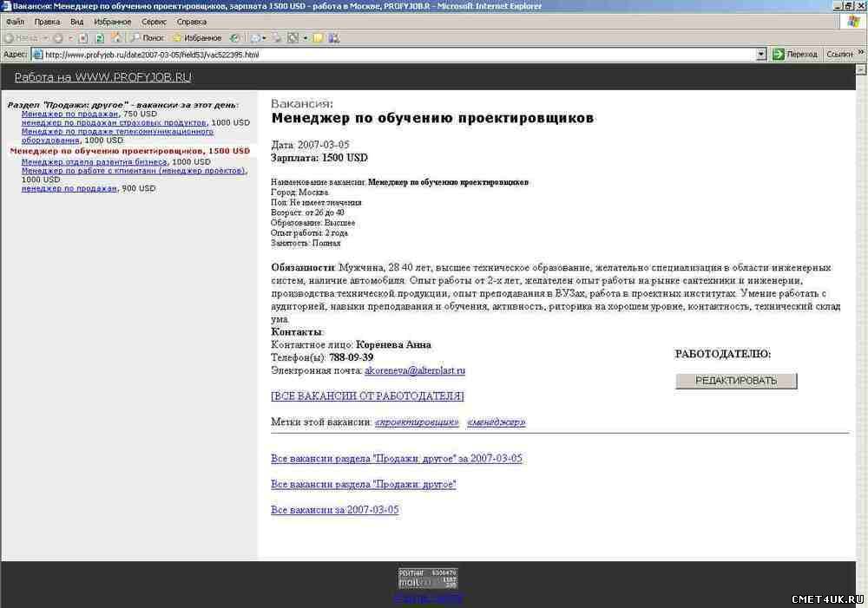868x608 pixels.
Task: Select the «проектировщик» tag link
Action: [x=417, y=422]
